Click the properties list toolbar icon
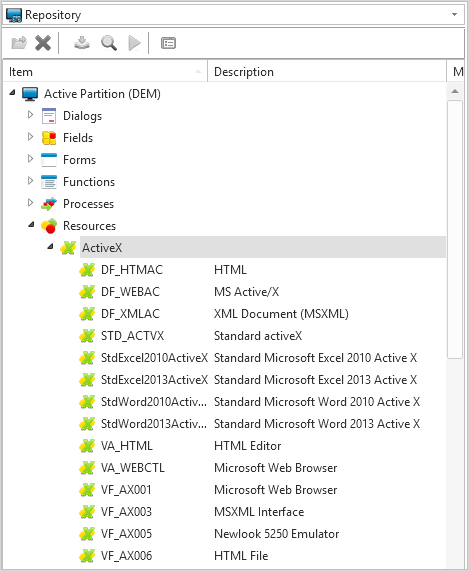 point(168,43)
